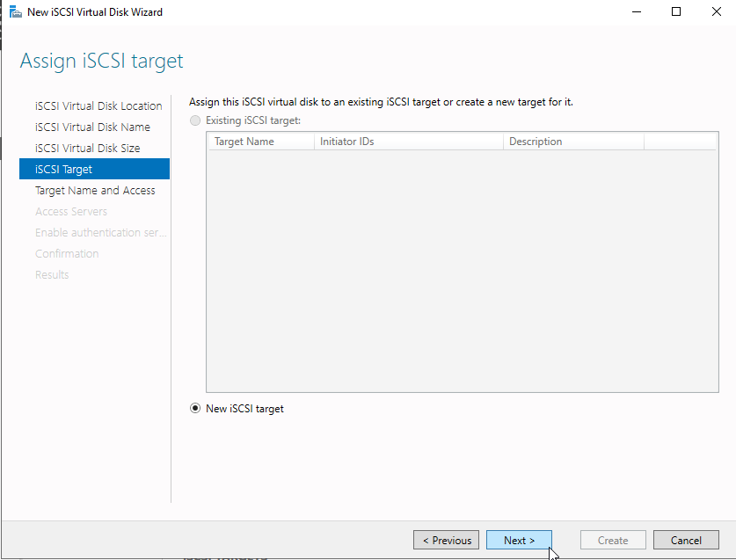Select the New iSCSI target radio button
The height and width of the screenshot is (560, 736).
(x=195, y=409)
